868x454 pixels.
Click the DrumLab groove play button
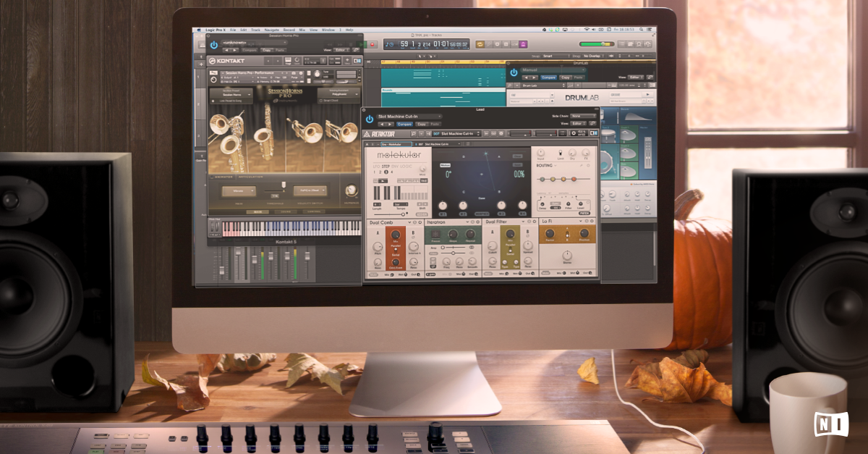pyautogui.click(x=647, y=94)
